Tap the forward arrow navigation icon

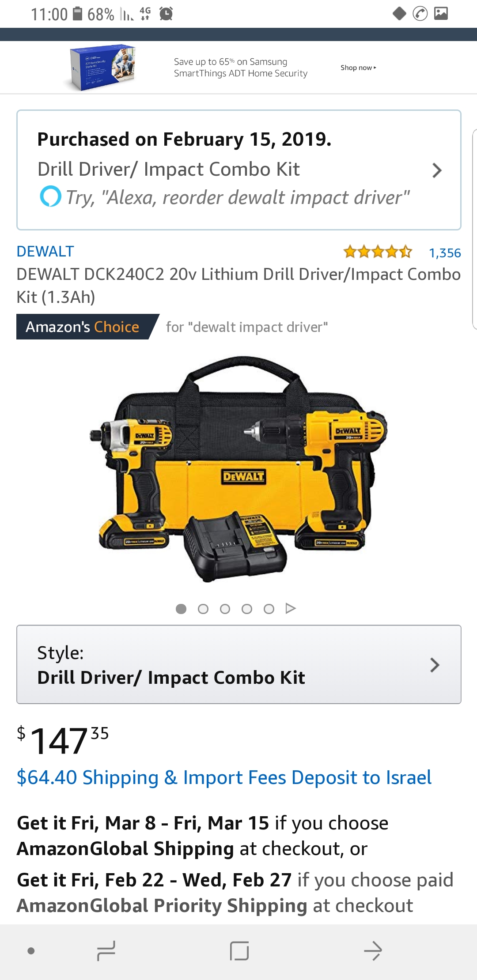(373, 950)
